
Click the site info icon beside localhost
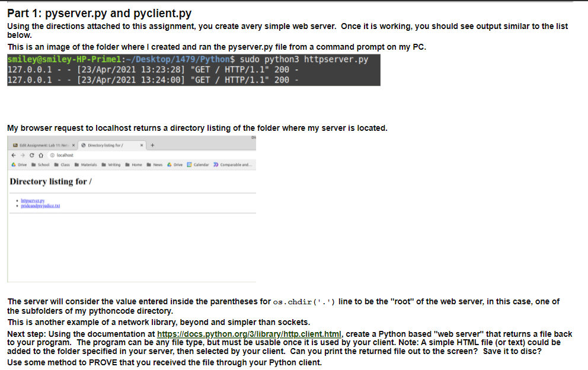51,155
